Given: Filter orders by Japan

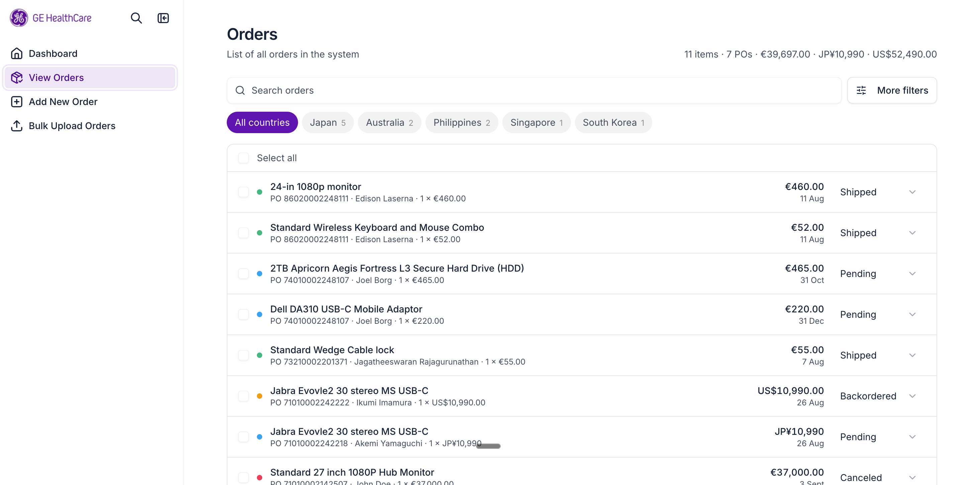Looking at the screenshot, I should (327, 122).
